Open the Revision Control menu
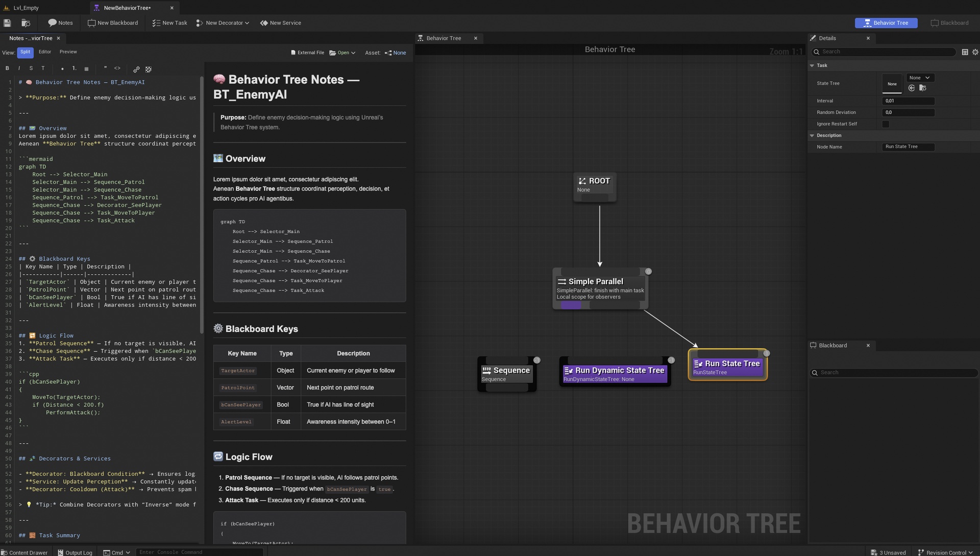This screenshot has width=980, height=556. pyautogui.click(x=945, y=552)
